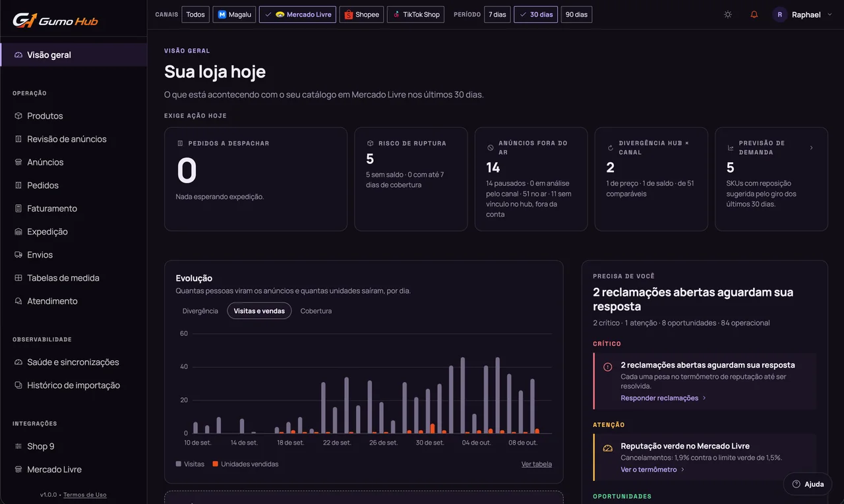Click the Envios truck icon
The image size is (844, 504).
tap(18, 255)
